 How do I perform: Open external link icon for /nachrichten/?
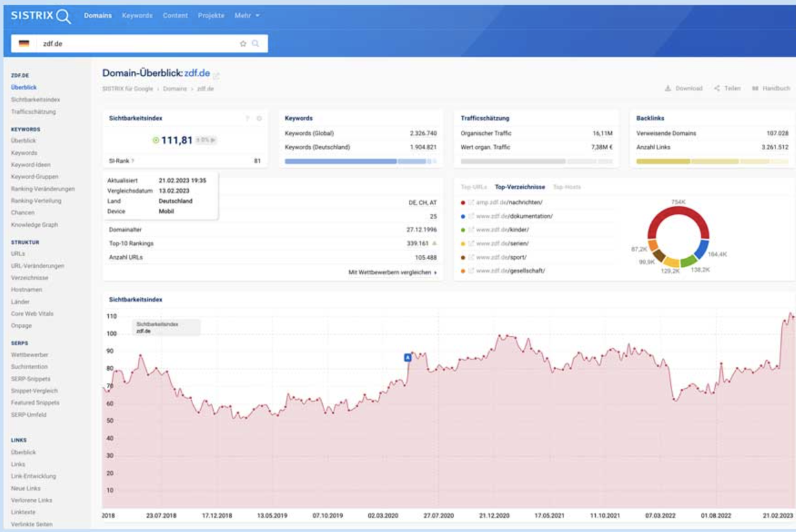click(471, 202)
